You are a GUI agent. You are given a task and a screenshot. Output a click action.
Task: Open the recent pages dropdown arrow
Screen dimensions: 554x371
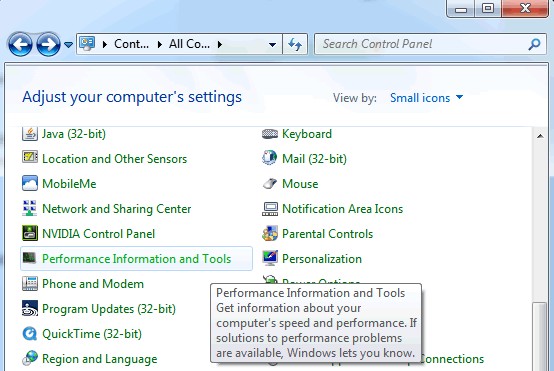[x=69, y=45]
